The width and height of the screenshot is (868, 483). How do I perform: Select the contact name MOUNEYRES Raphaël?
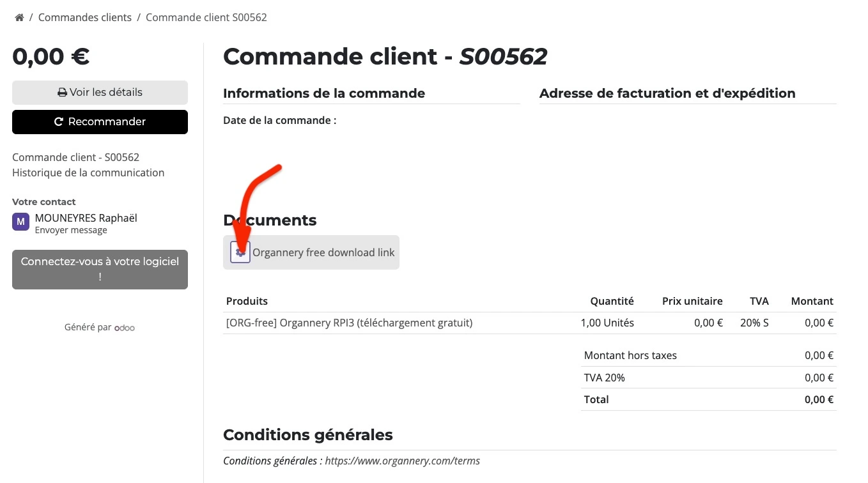pos(86,218)
